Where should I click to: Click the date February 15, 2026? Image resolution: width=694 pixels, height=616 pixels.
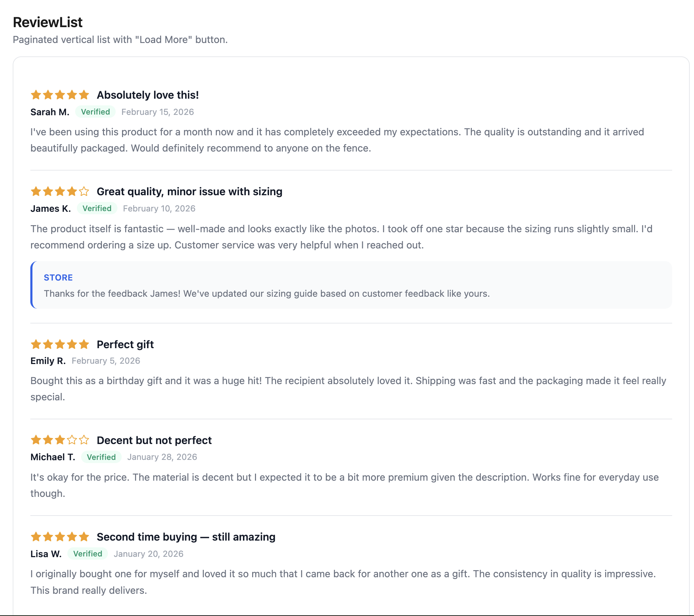tap(157, 112)
